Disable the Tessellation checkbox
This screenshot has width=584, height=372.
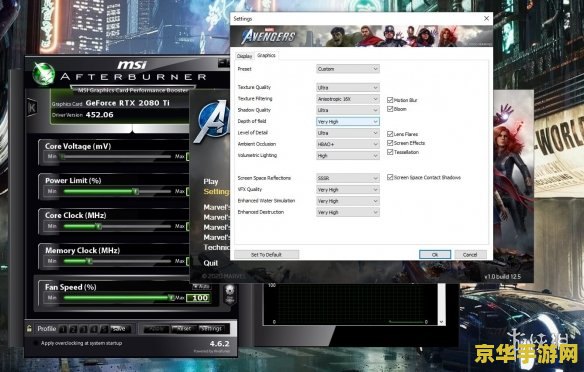390,152
